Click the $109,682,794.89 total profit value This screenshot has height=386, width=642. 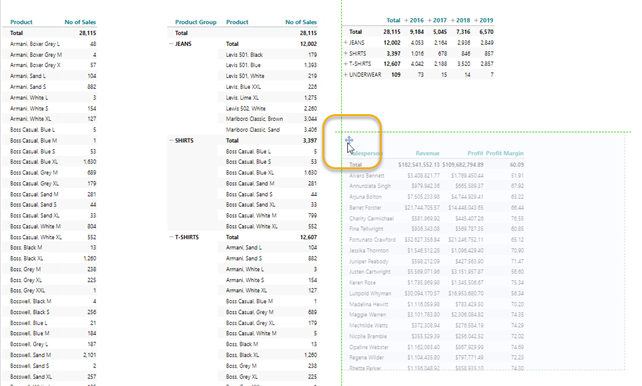tap(463, 165)
